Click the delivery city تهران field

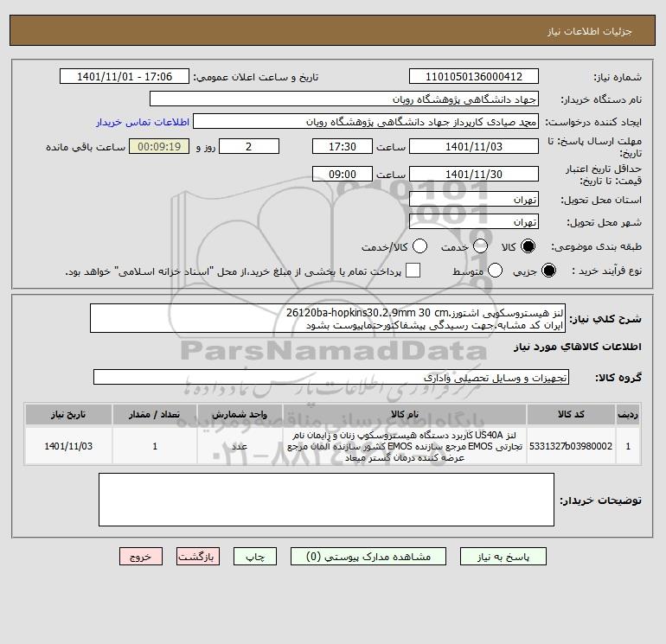(474, 221)
